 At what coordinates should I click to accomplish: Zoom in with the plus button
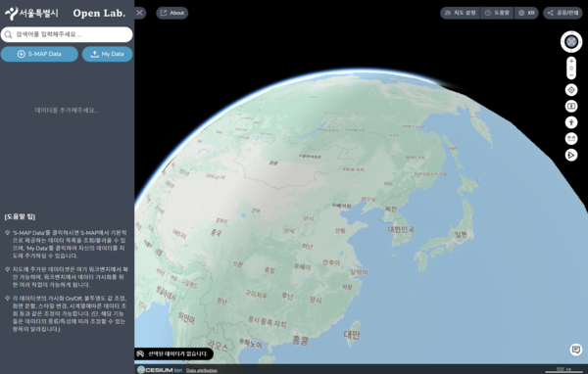click(x=571, y=61)
